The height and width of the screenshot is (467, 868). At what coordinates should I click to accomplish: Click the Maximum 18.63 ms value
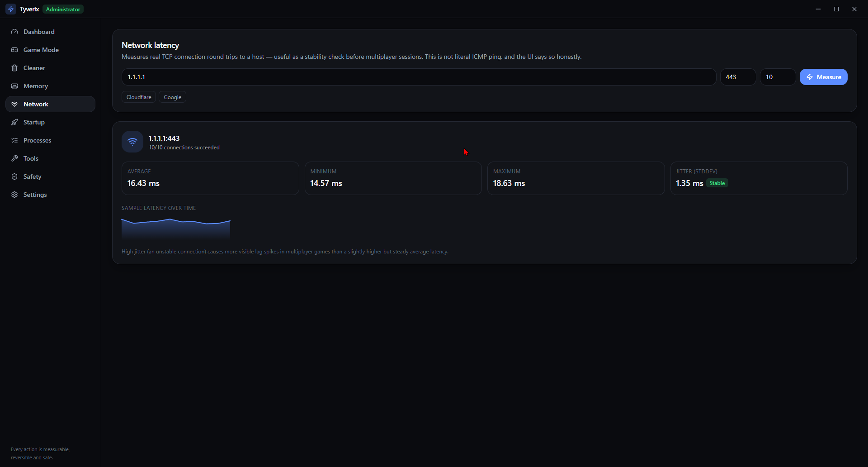point(509,183)
